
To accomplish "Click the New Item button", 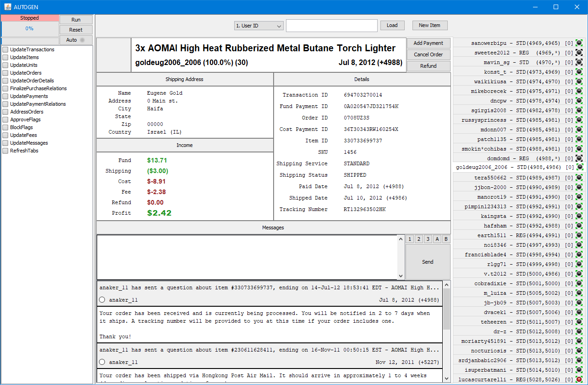I will (x=429, y=25).
